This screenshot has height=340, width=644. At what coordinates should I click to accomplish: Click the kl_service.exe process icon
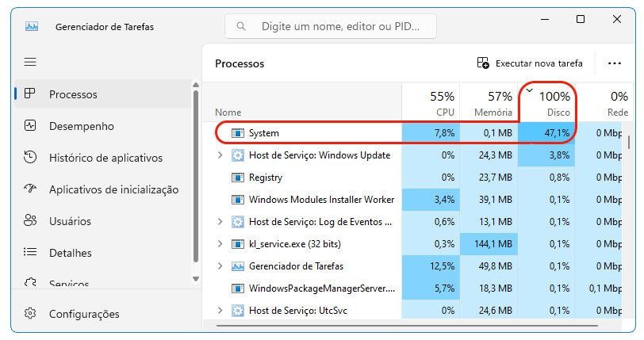coord(238,244)
